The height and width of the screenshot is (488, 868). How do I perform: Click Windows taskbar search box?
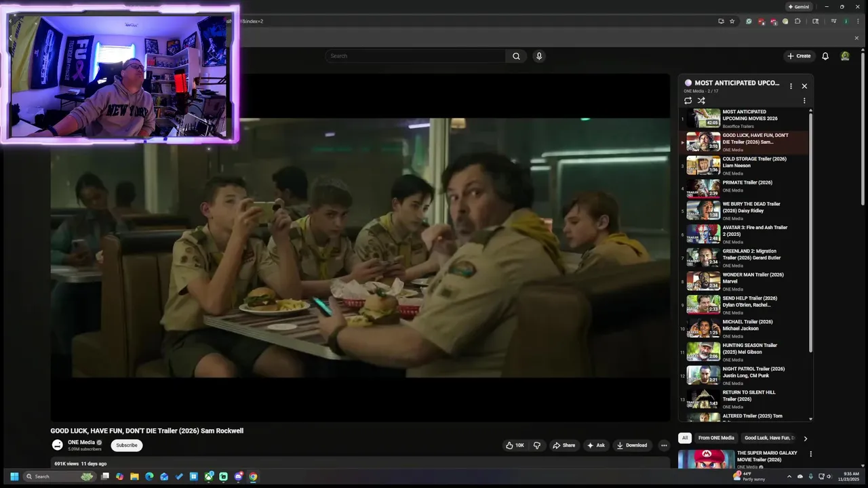(x=59, y=476)
